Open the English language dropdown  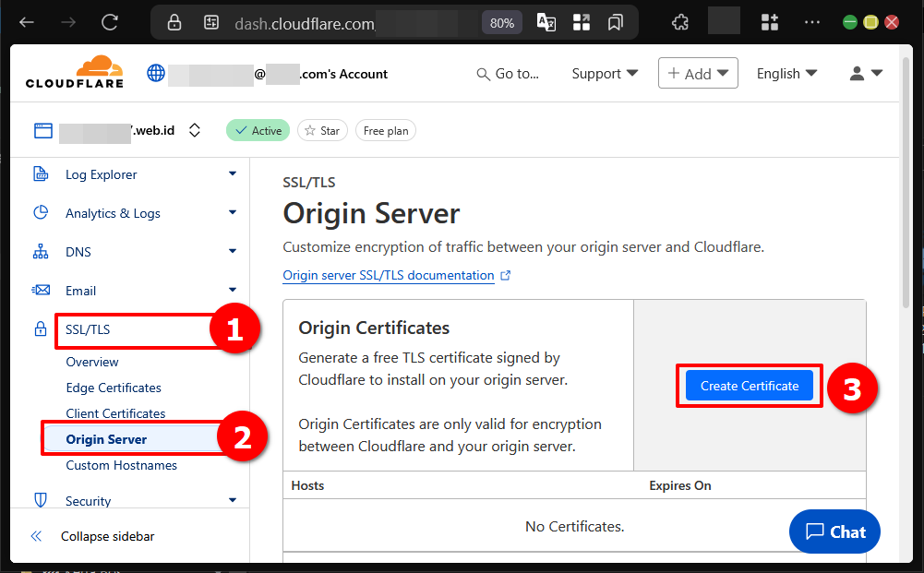click(x=786, y=74)
